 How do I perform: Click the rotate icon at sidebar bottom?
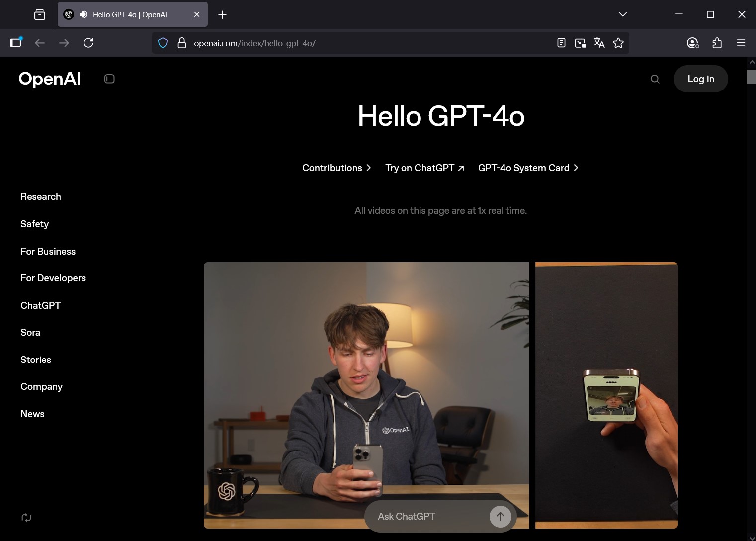point(26,518)
